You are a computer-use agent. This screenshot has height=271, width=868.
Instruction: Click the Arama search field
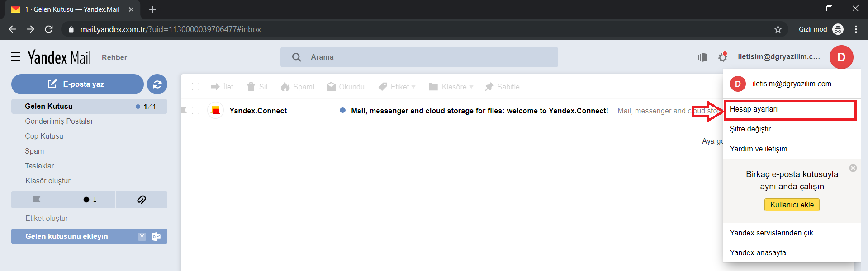pos(419,57)
